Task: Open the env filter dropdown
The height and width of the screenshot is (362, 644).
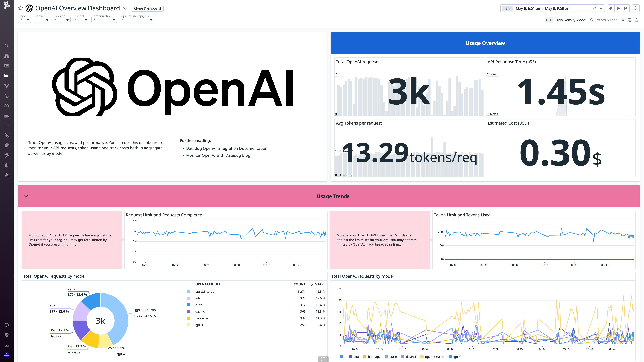Action: click(x=24, y=20)
